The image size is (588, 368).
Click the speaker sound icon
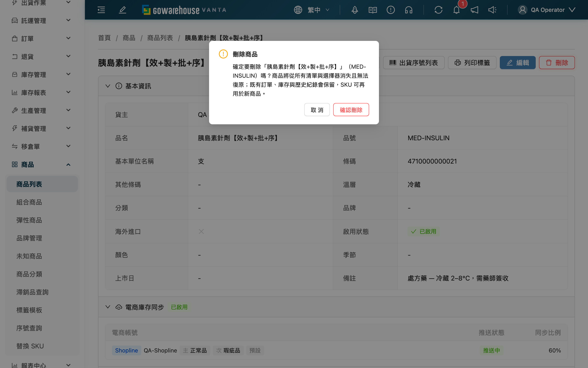point(492,10)
